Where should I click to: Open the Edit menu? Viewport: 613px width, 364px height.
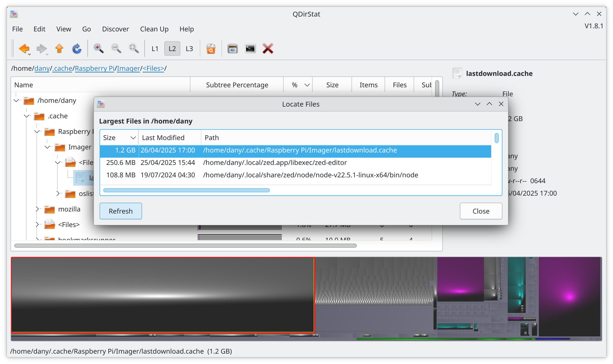(39, 29)
